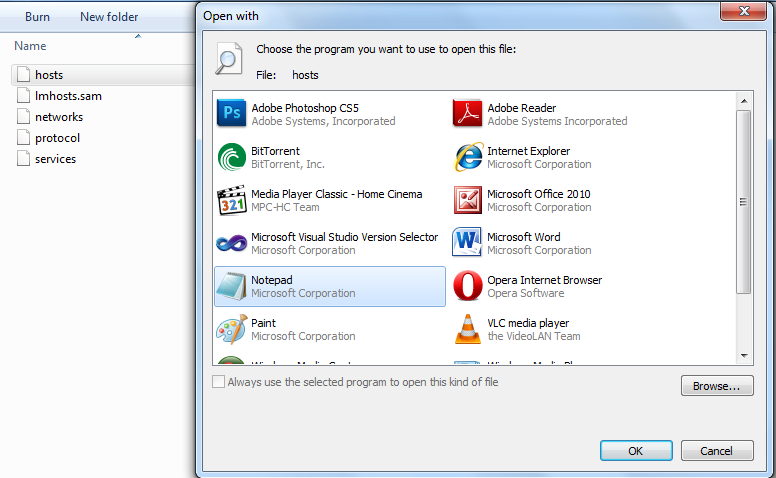Choose the Adobe Reader icon
The width and height of the screenshot is (776, 478).
467,113
